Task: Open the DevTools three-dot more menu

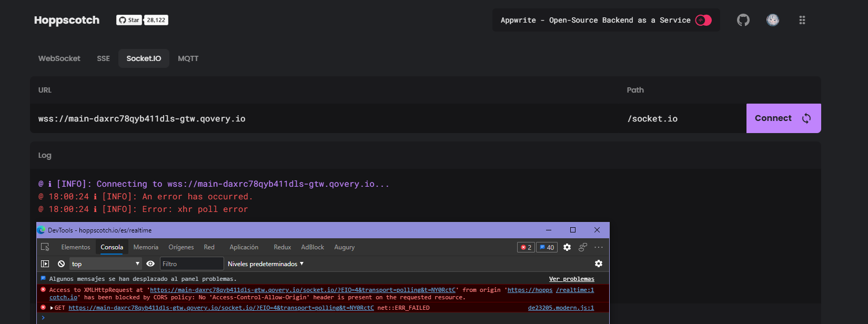Action: coord(599,247)
